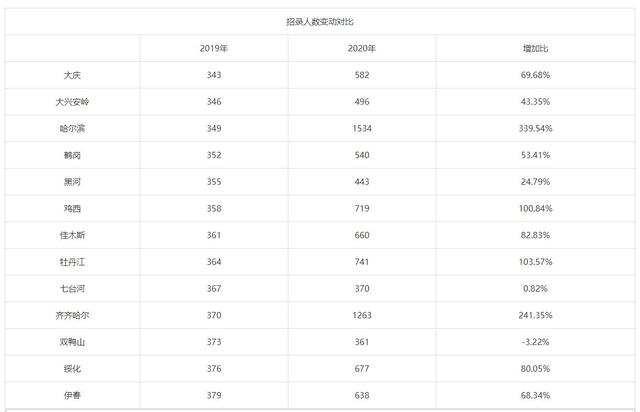The image size is (640, 412).
Task: Click the 绥化 row label
Action: click(x=72, y=369)
